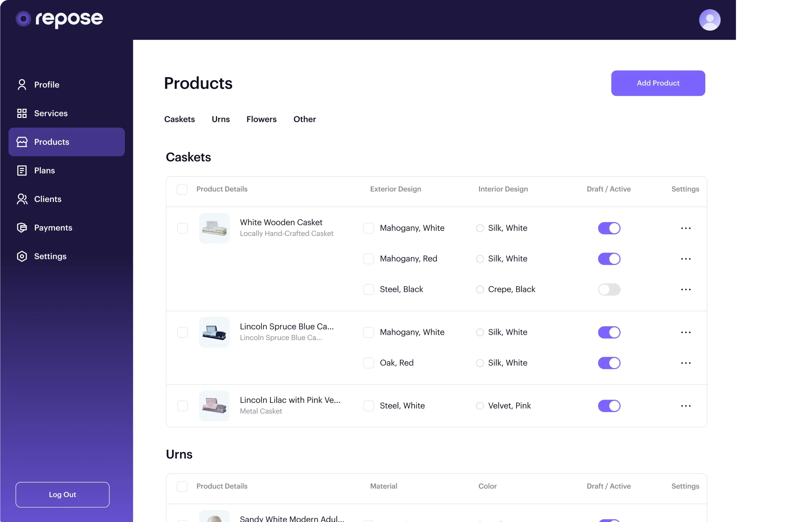Open settings menu for Lincoln Lilac with Pink Ve...
812x522 pixels.
coord(686,405)
